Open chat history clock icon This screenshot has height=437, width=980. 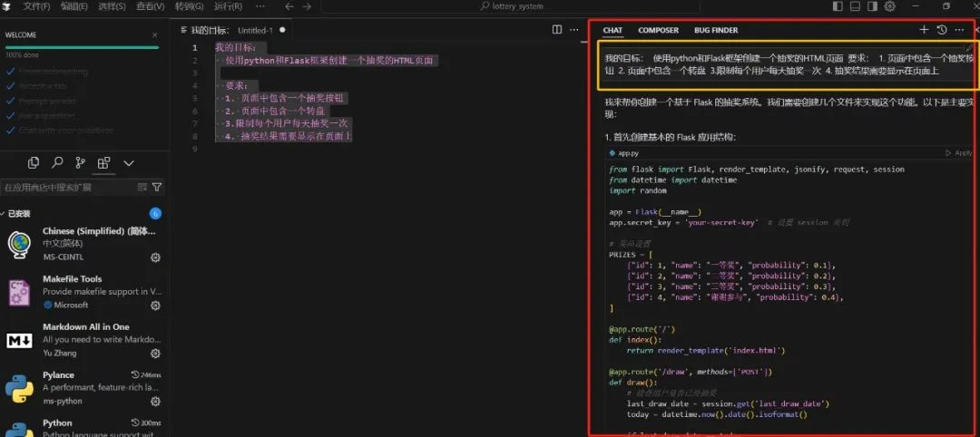click(x=942, y=29)
